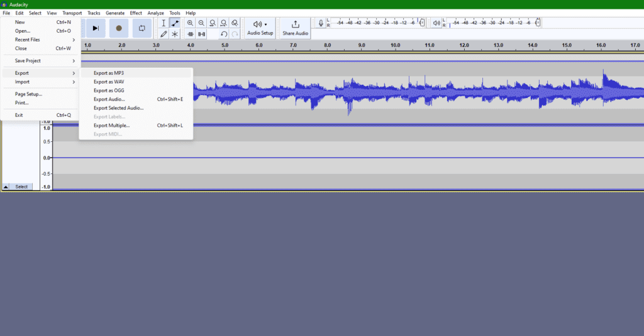
Task: Open the View menu
Action: point(52,13)
